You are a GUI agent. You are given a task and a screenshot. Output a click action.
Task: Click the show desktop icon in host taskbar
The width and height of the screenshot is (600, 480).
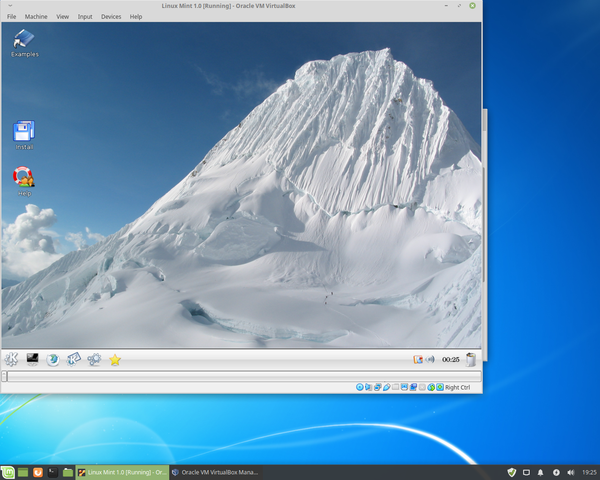[23, 472]
